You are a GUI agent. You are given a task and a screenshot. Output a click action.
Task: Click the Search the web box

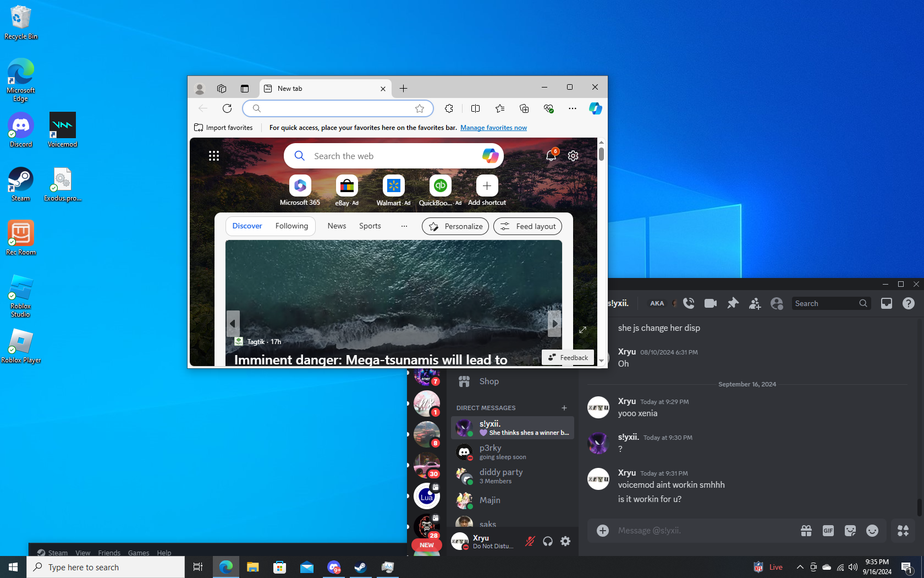tap(393, 156)
